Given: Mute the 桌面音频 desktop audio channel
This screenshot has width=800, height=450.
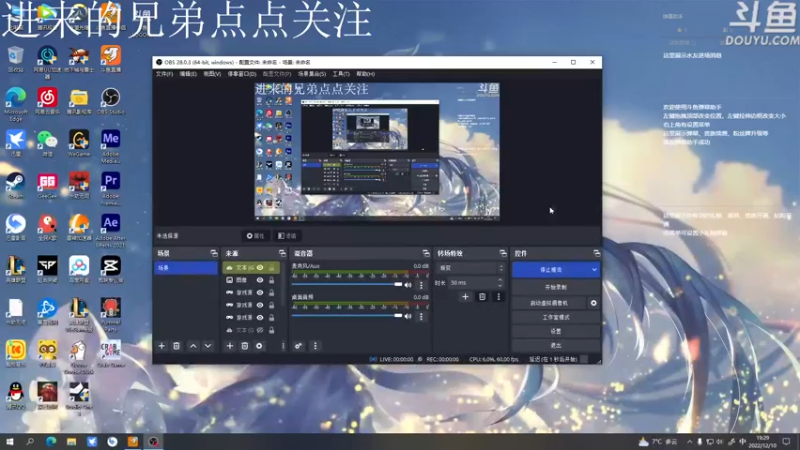Looking at the screenshot, I should pos(408,316).
